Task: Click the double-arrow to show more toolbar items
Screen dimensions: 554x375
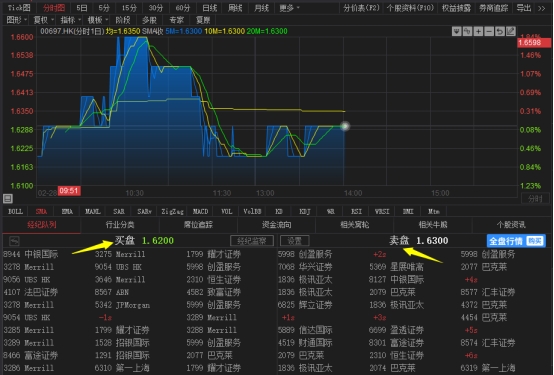Action: click(542, 8)
